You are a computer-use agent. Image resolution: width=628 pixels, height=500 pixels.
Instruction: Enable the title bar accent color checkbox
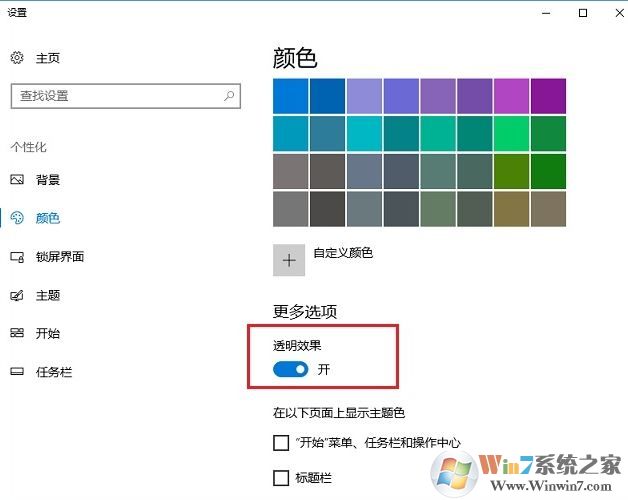tap(281, 478)
